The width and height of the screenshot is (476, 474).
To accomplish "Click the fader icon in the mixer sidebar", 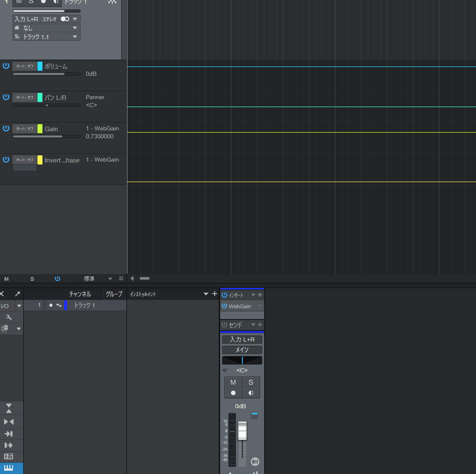I will [5, 329].
